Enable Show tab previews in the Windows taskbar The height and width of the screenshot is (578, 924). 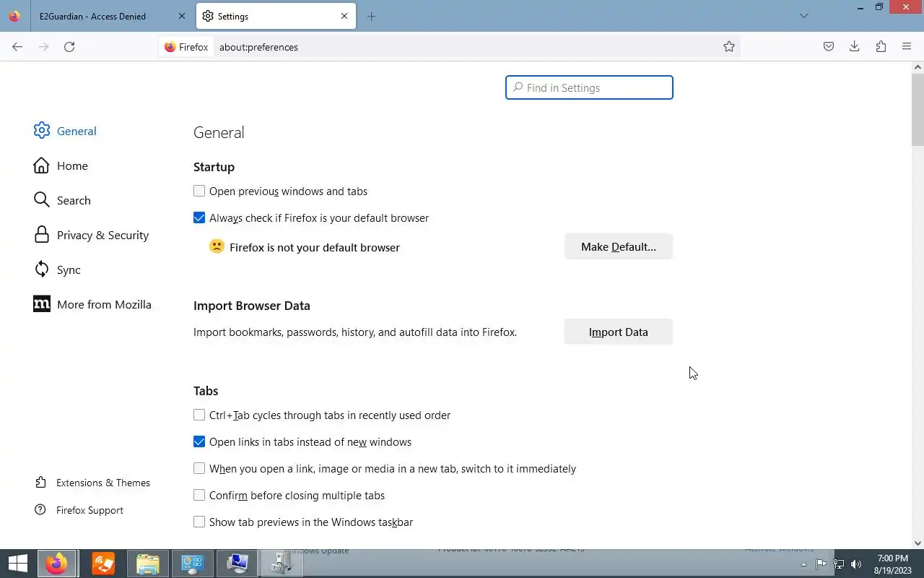pos(199,522)
